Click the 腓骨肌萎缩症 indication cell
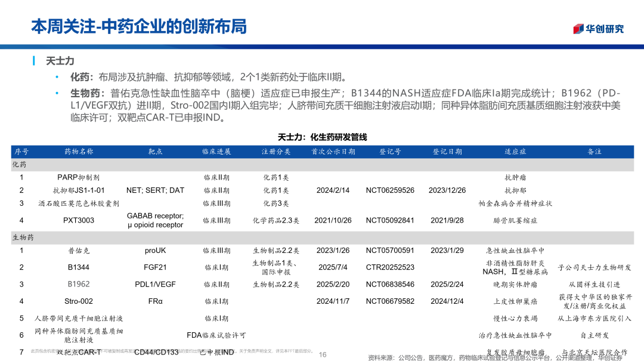 click(515, 221)
